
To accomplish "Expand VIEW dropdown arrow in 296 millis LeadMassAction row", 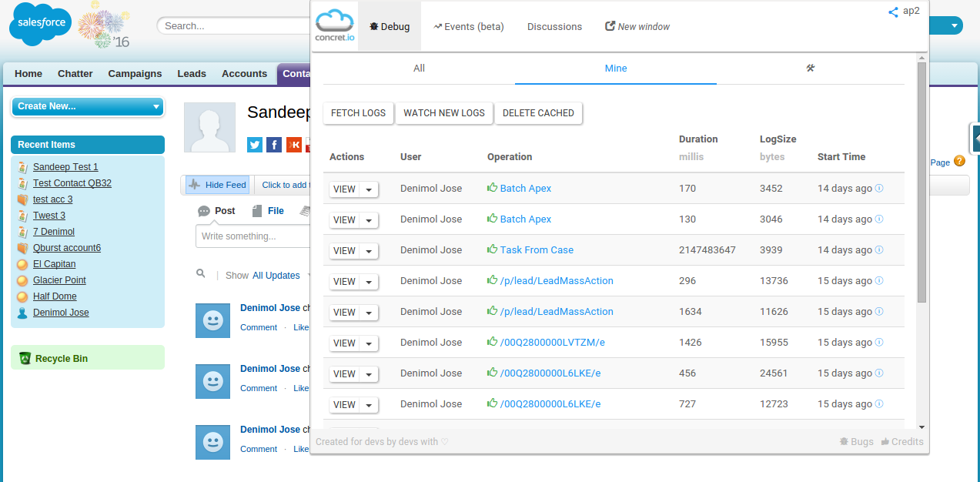I will (x=370, y=281).
